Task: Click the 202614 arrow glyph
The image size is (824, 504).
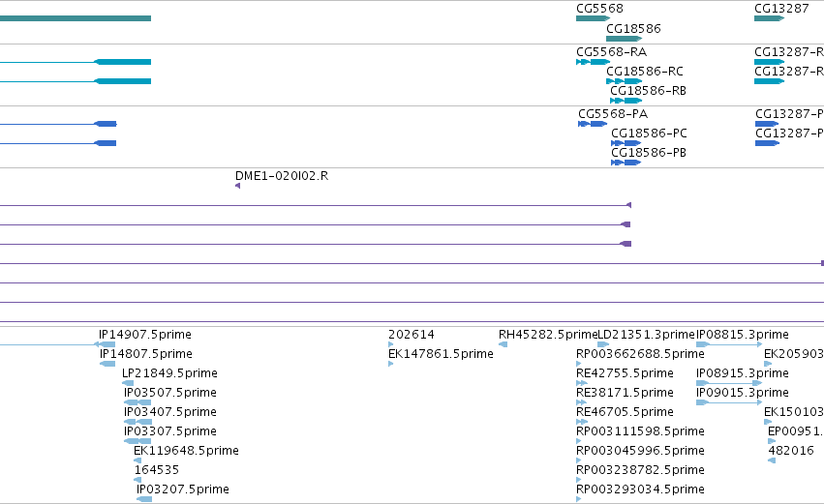Action: pos(390,344)
